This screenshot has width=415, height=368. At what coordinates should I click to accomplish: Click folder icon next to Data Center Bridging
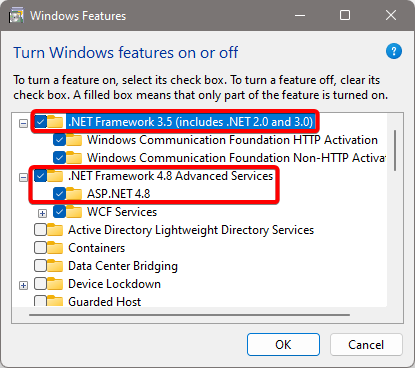(55, 266)
